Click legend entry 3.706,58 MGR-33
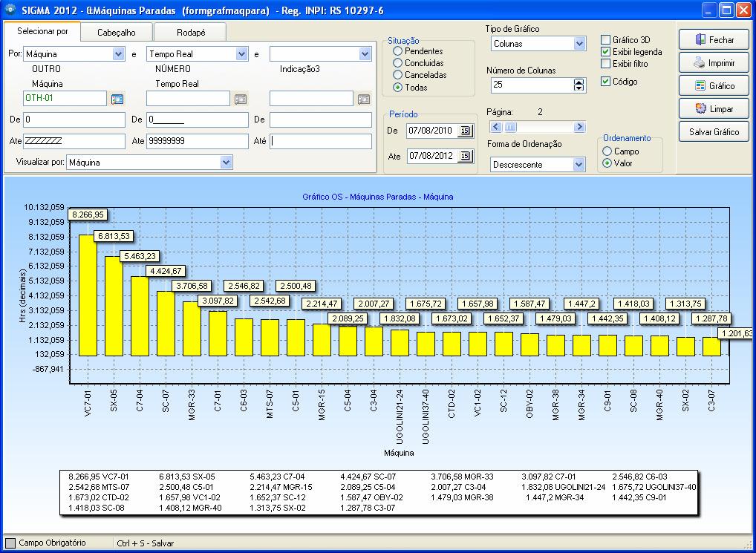Screen dimensions: 756x553 coord(463,477)
